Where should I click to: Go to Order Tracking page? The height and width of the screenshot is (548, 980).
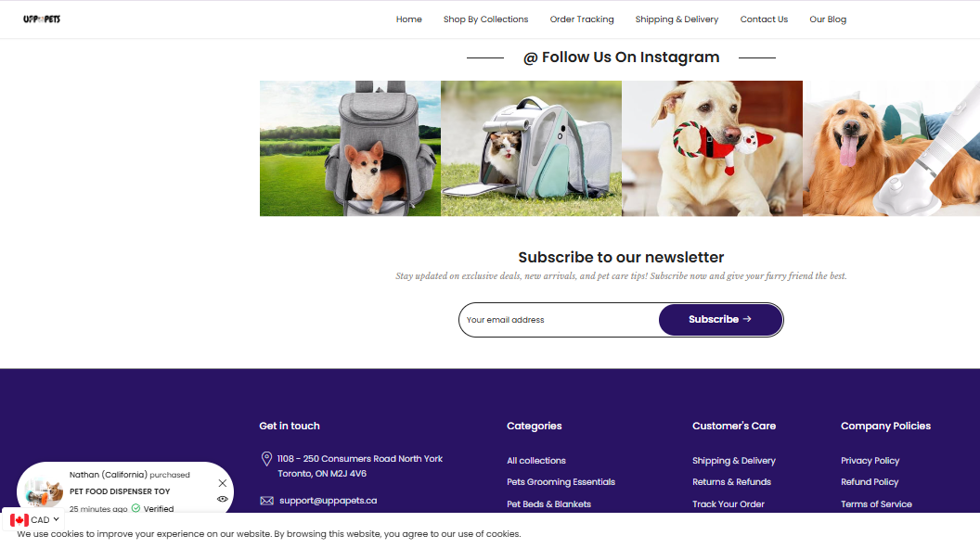[582, 19]
